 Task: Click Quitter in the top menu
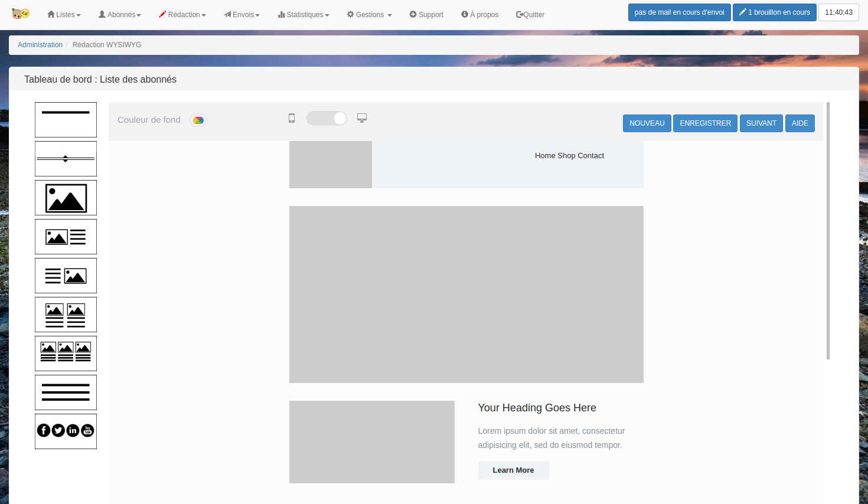click(x=530, y=15)
